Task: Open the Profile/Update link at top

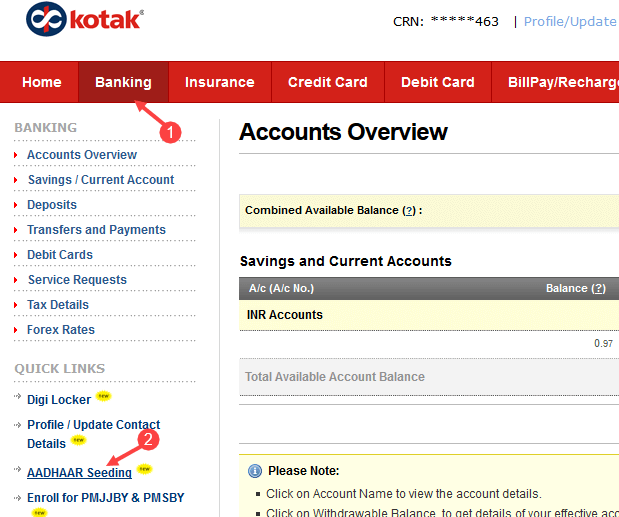Action: [x=570, y=21]
